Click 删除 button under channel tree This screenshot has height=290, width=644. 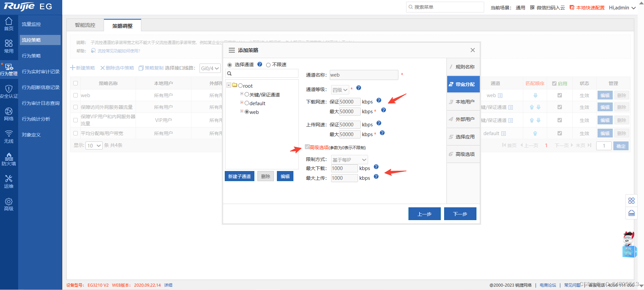coord(266,176)
